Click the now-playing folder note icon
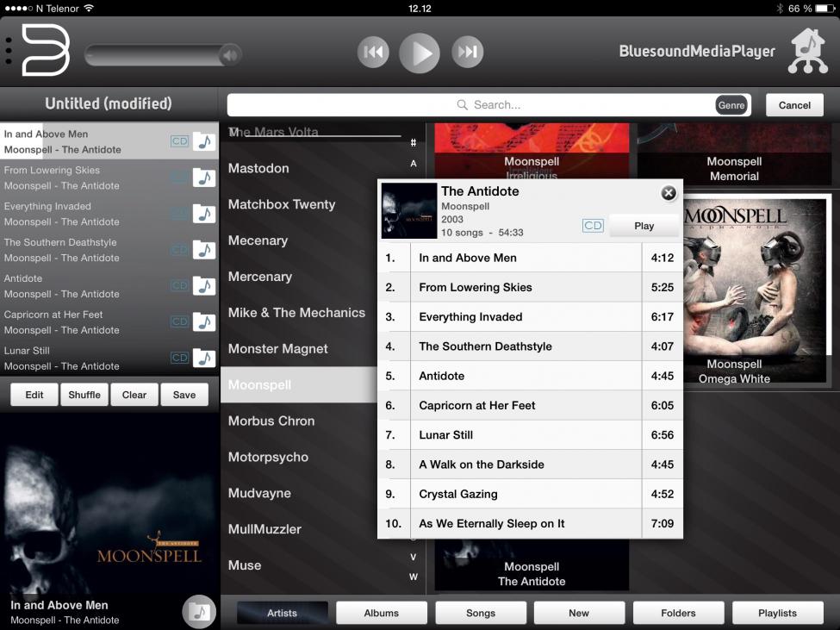Image resolution: width=840 pixels, height=630 pixels. tap(199, 611)
